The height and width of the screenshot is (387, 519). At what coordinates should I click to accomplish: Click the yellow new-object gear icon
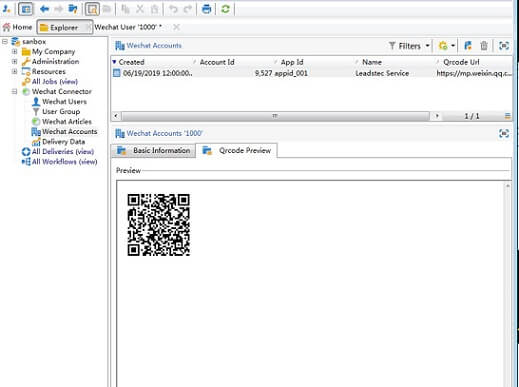click(443, 46)
